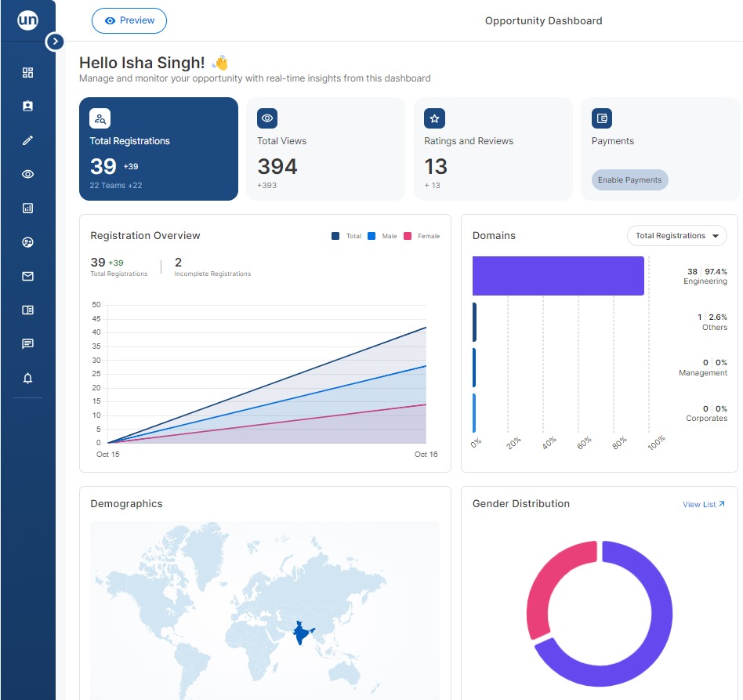Toggle the Female legend color swatch
The image size is (743, 700).
[408, 236]
